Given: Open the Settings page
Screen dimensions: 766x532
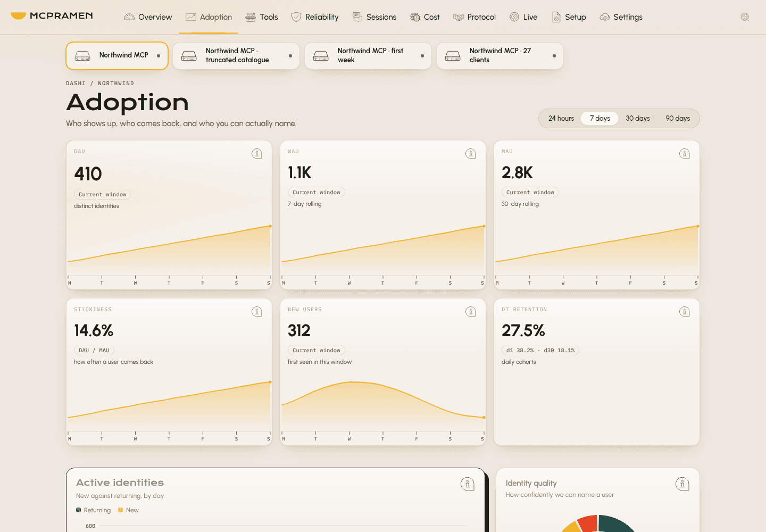Looking at the screenshot, I should [x=621, y=17].
